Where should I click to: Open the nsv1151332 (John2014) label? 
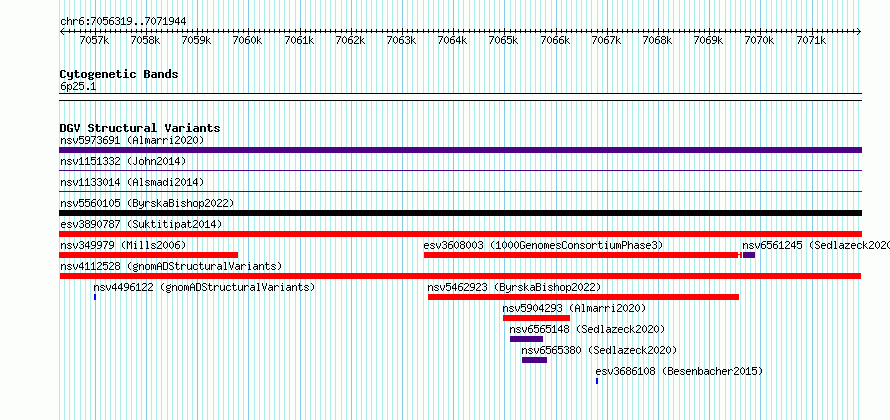tap(123, 161)
